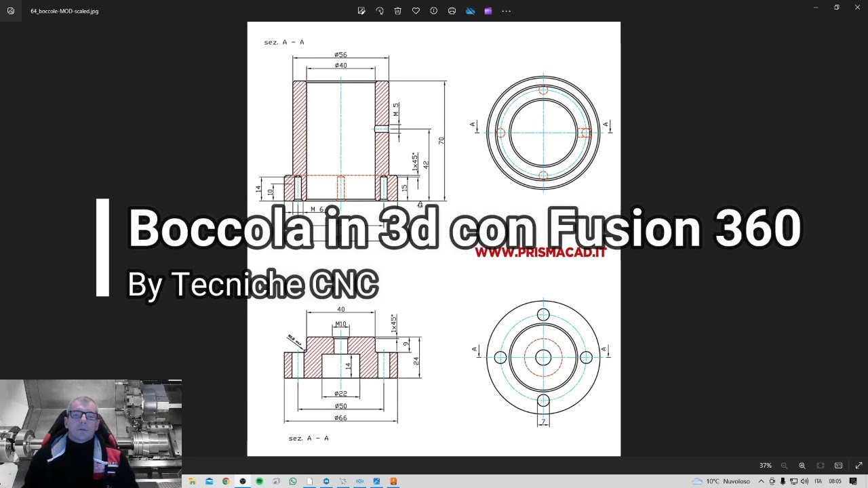Screen dimensions: 868x488
Task: Enter full screen with the diagonal arrows icon
Action: [x=859, y=466]
